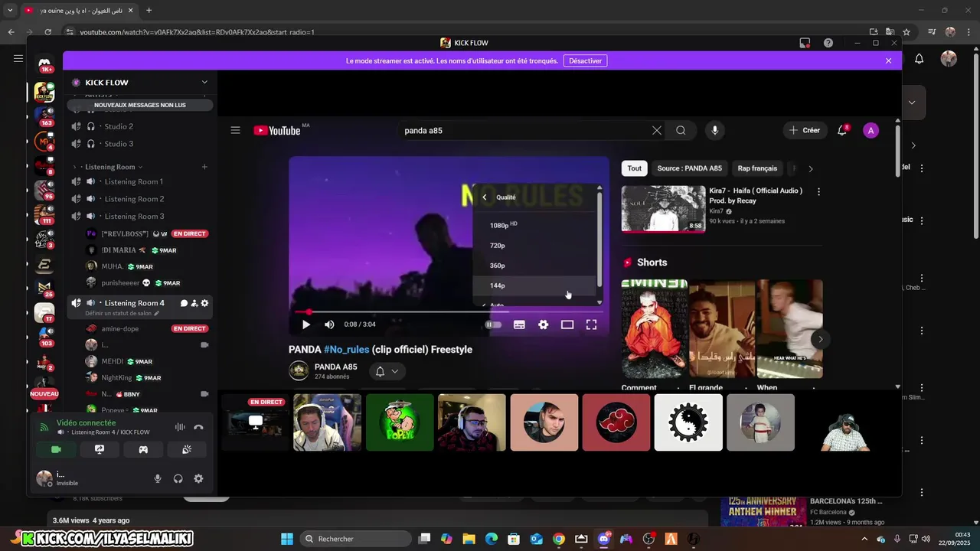
Task: Open the subscription bell dropdown under PANDA A85
Action: click(x=387, y=371)
